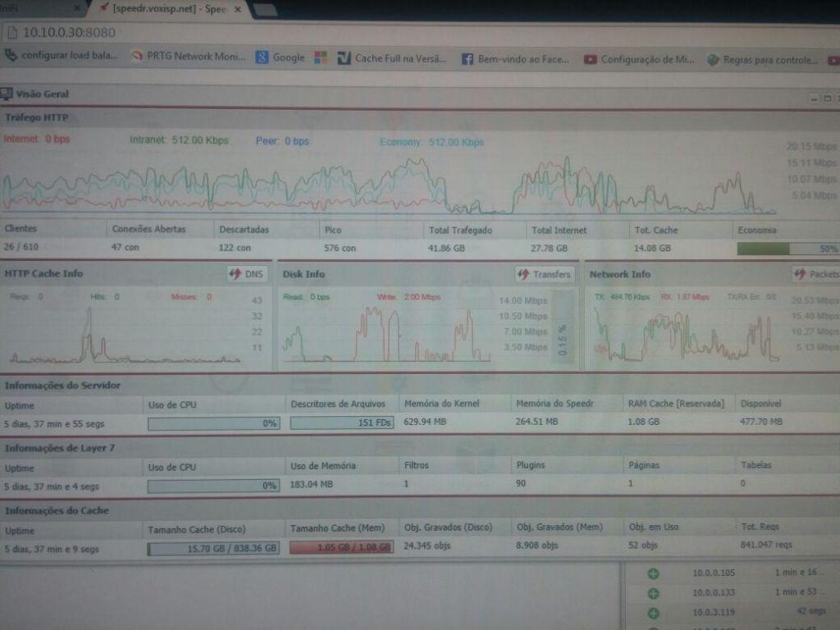Image resolution: width=840 pixels, height=630 pixels.
Task: Open the Google bookmark
Action: [x=280, y=57]
